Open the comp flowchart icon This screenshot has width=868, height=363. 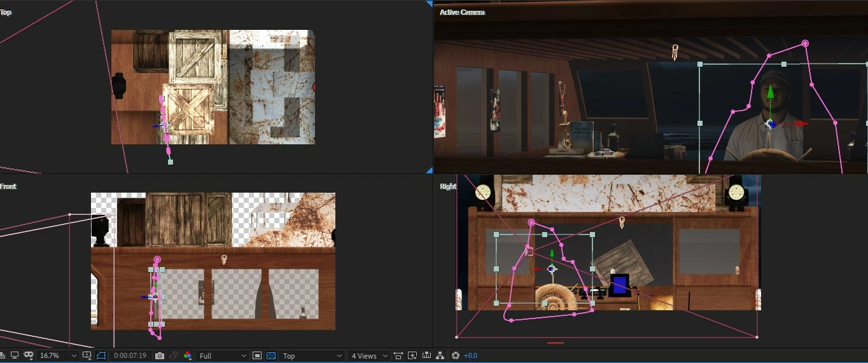440,356
